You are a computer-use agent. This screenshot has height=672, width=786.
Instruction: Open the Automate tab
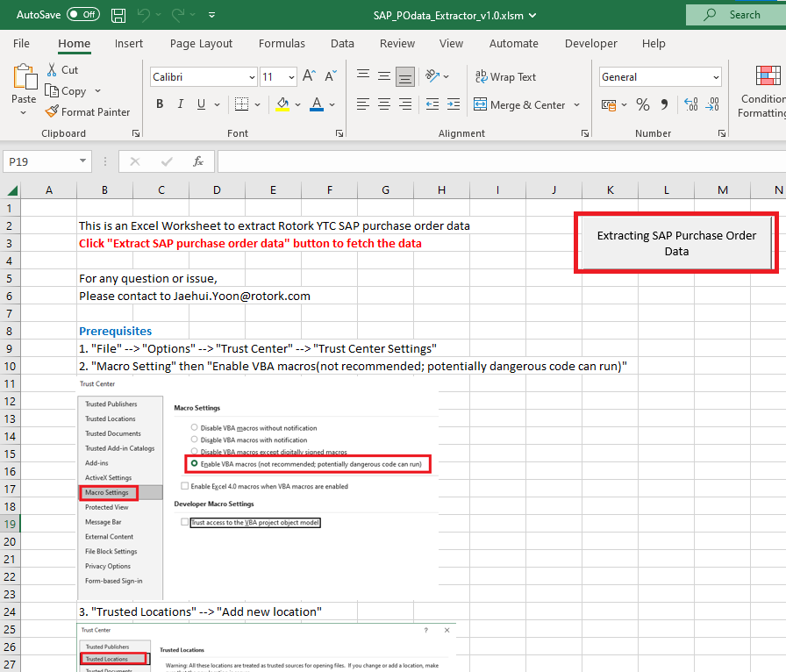tap(514, 44)
